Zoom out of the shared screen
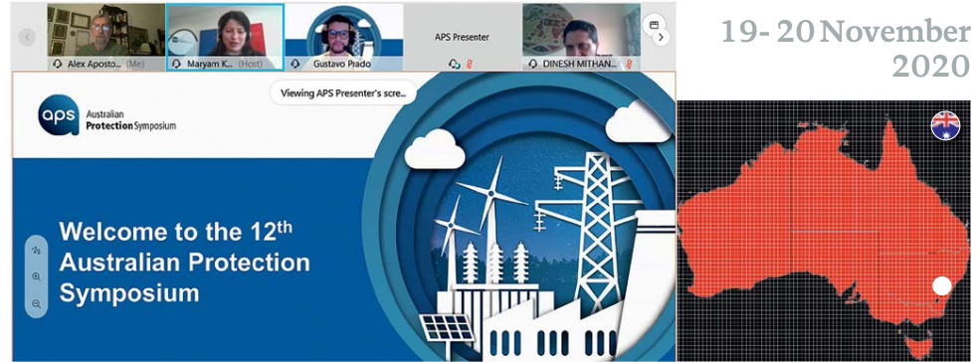This screenshot has width=980, height=362. [36, 304]
